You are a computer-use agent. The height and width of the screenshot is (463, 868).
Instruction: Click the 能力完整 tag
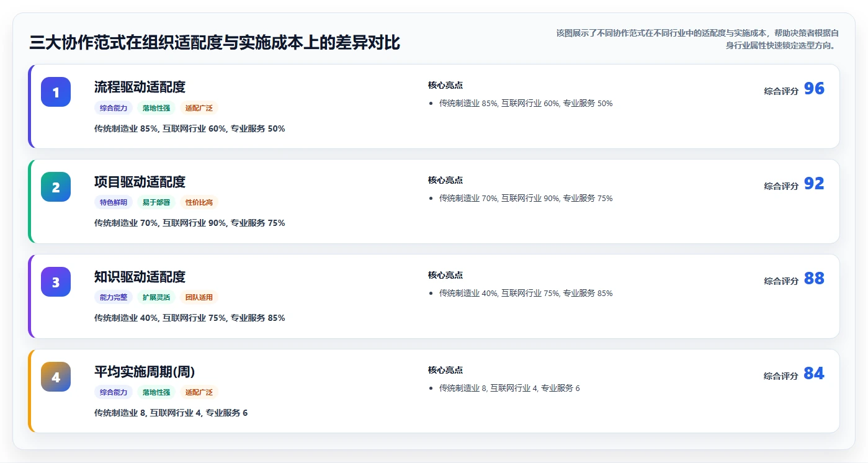(x=114, y=297)
